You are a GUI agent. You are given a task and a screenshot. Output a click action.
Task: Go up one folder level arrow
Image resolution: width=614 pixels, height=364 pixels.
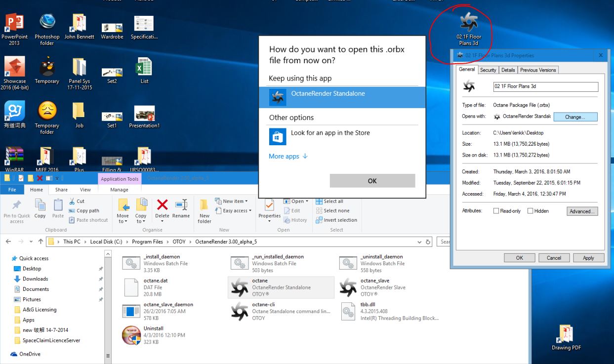[40, 242]
